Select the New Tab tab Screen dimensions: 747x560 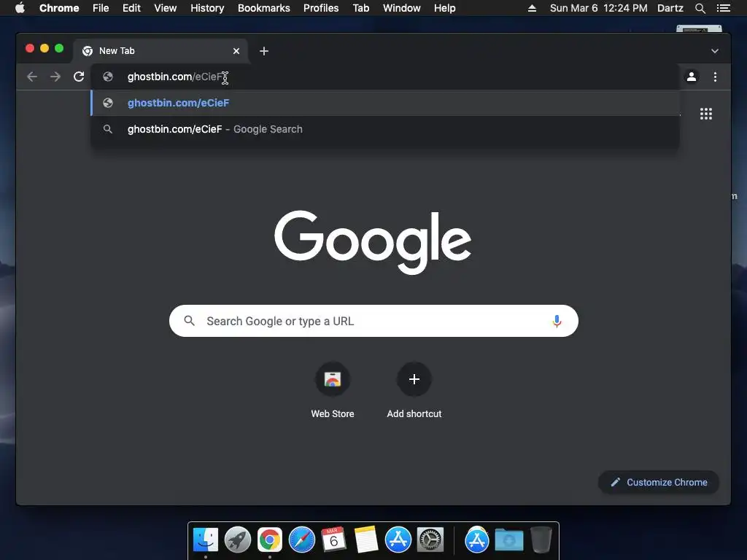pos(160,51)
